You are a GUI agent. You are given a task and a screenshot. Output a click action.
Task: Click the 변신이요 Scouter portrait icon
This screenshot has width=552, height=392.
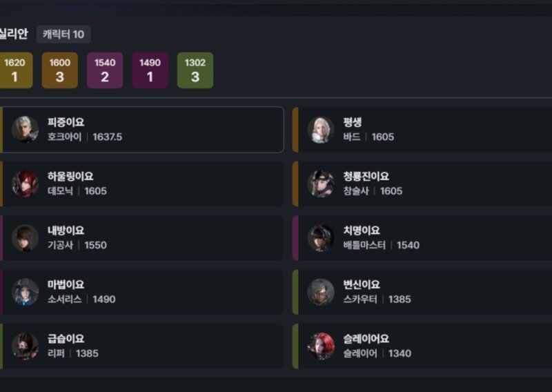coord(321,292)
